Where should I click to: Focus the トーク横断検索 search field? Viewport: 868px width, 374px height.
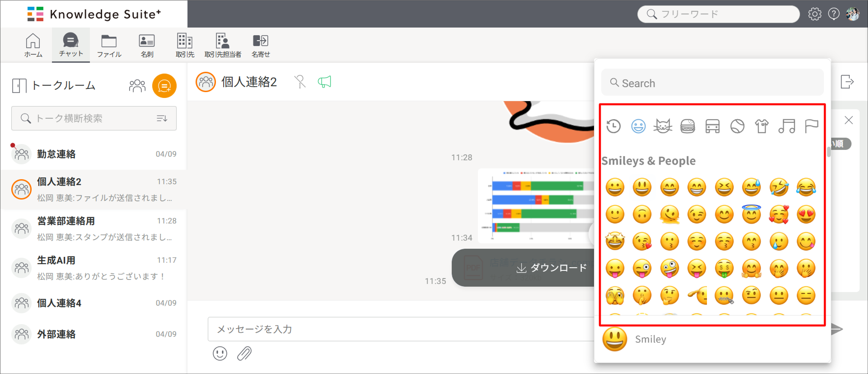[94, 118]
